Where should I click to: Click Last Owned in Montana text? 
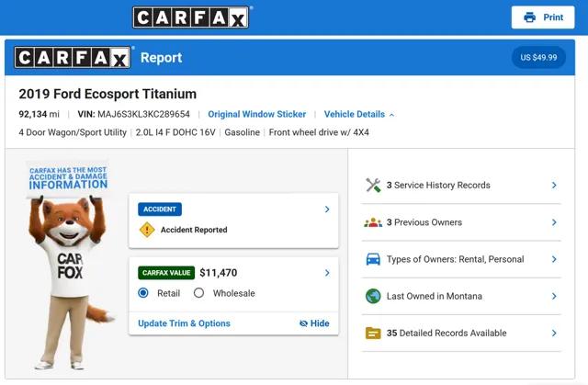(435, 296)
